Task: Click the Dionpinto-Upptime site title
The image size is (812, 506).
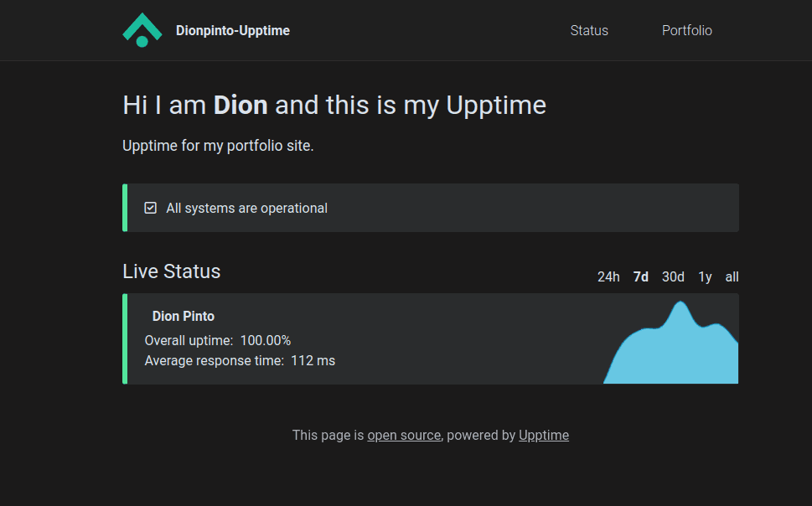Action: (233, 30)
